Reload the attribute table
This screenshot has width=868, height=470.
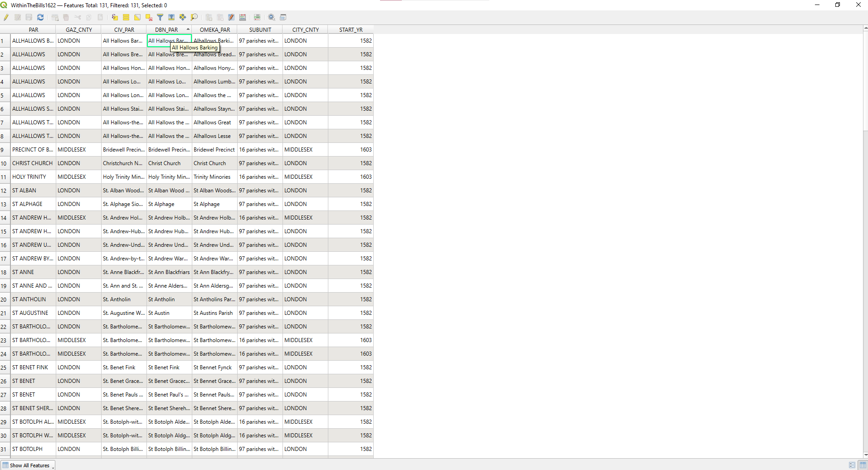(x=40, y=17)
